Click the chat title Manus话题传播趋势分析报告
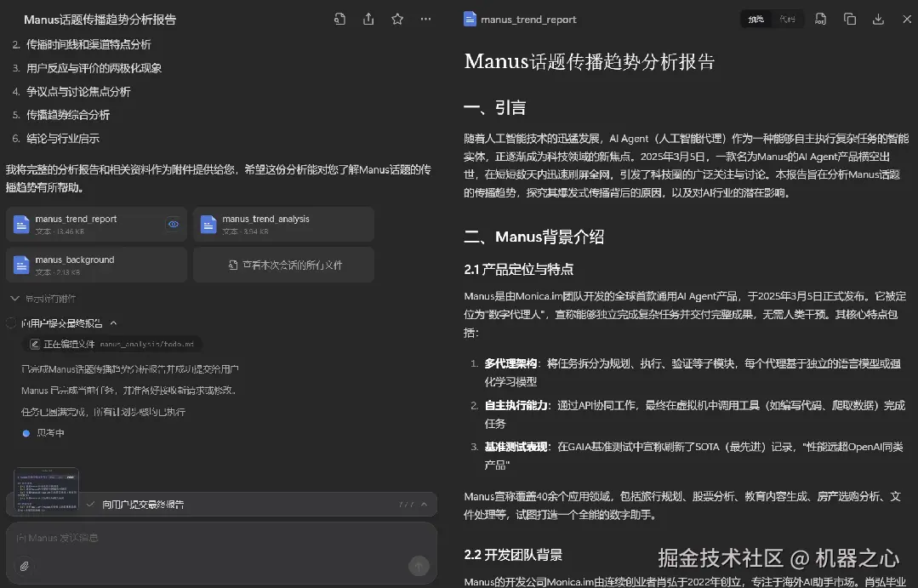This screenshot has width=918, height=588. tap(100, 20)
